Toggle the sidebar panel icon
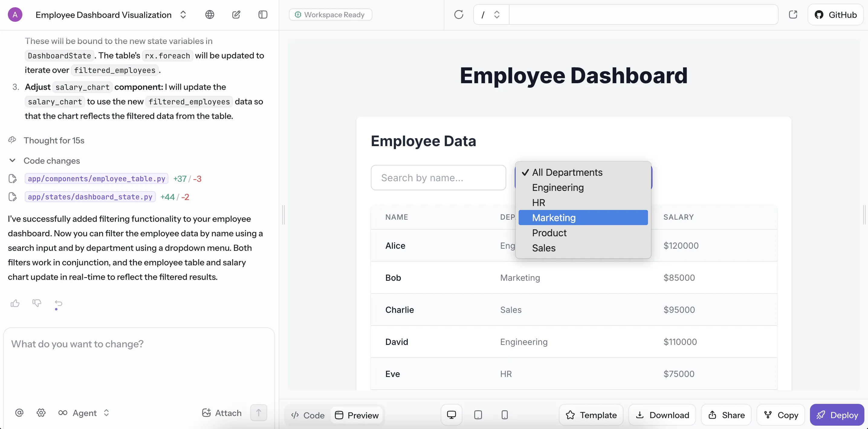 point(263,15)
